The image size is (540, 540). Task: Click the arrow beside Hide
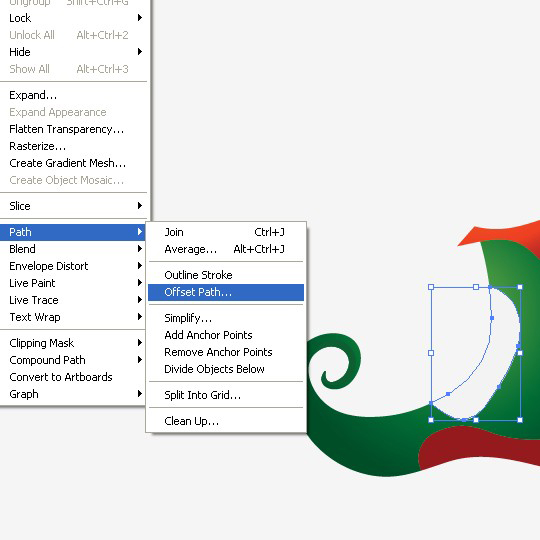click(x=140, y=52)
